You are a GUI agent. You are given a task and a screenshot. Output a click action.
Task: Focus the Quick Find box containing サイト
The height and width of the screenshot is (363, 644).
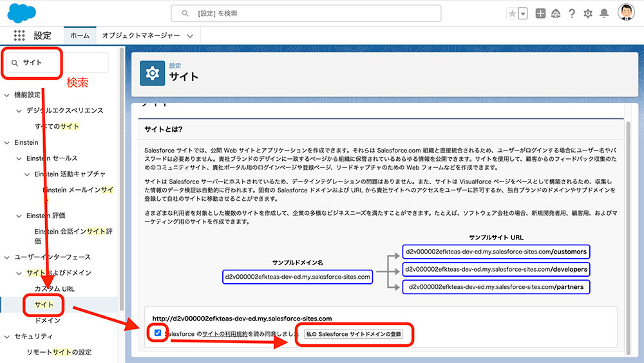click(x=57, y=62)
